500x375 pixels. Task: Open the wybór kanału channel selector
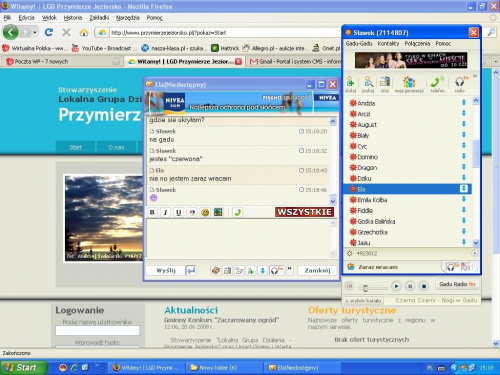coord(363,300)
